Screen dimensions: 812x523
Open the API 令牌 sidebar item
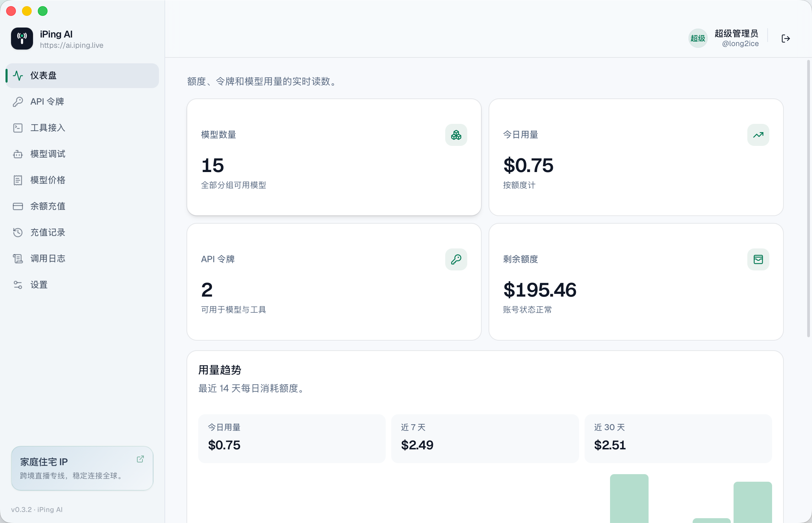pos(82,102)
